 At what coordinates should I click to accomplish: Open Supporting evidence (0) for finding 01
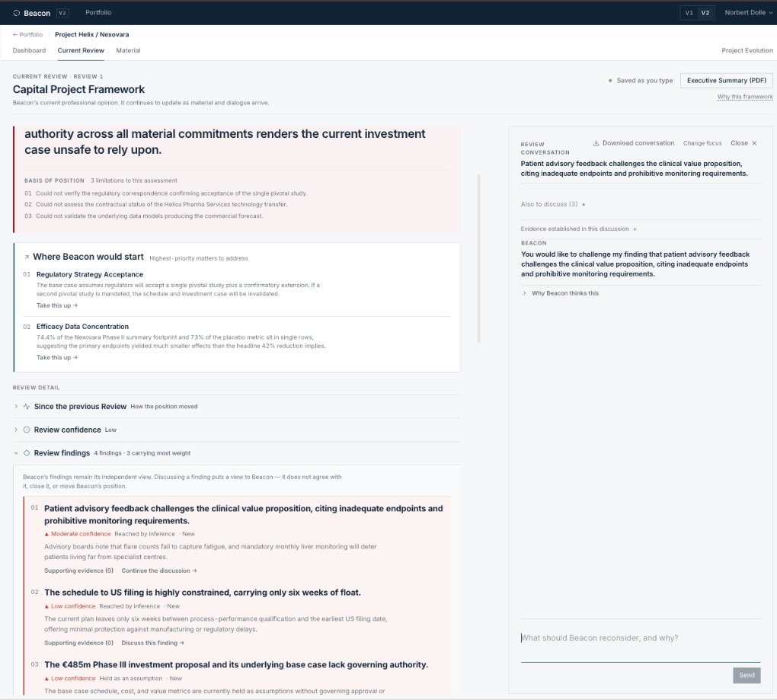click(78, 571)
